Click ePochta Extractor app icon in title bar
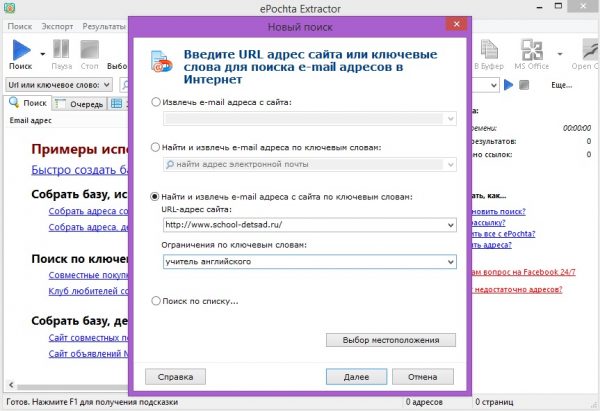Image resolution: width=600 pixels, height=411 pixels. tap(9, 8)
